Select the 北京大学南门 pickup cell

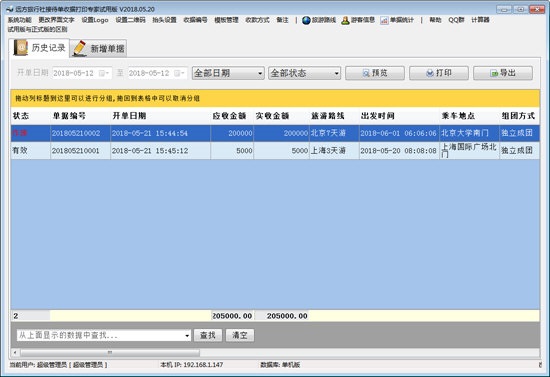(x=469, y=133)
